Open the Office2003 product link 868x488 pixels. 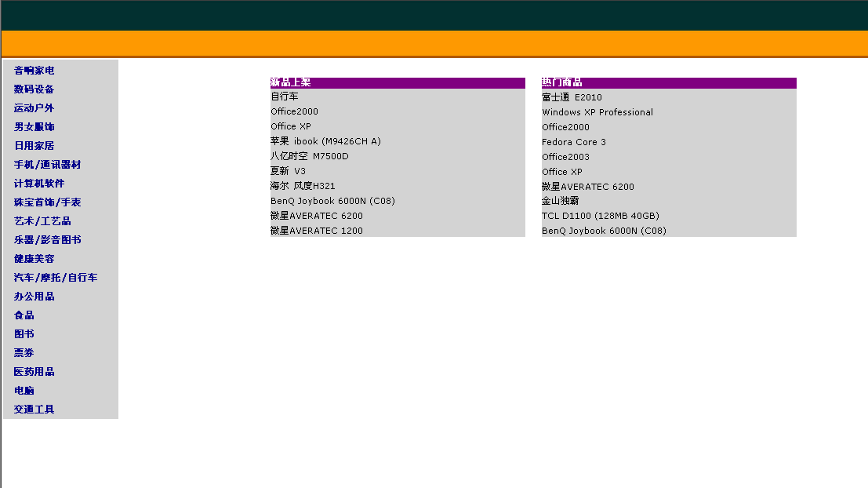point(565,157)
